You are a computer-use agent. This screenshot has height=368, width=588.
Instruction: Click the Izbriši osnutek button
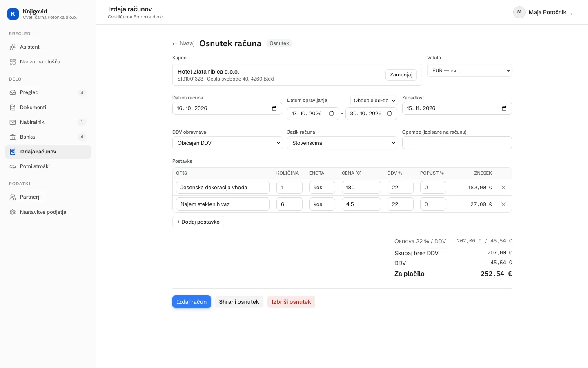[291, 302]
